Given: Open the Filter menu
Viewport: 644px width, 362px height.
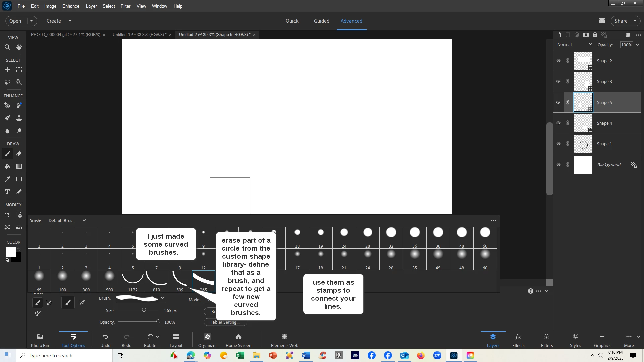Looking at the screenshot, I should point(125,6).
